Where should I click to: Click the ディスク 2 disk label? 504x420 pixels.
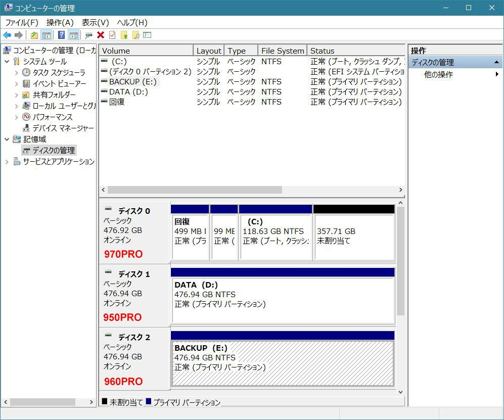[x=134, y=338]
